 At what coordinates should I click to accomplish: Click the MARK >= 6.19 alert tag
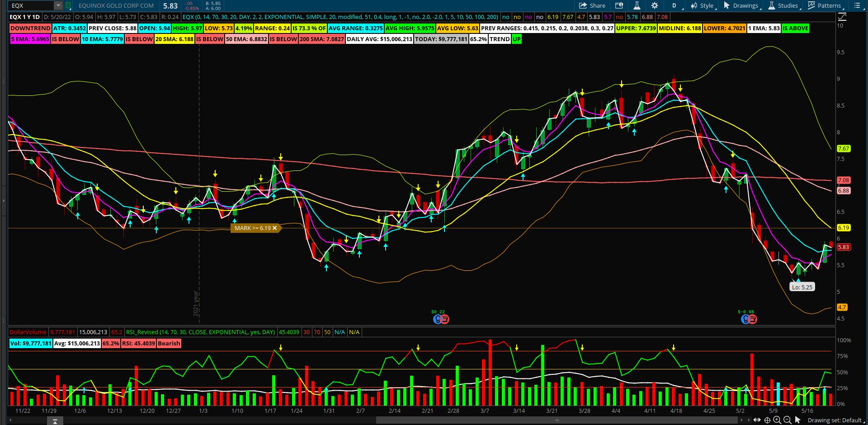tap(256, 228)
